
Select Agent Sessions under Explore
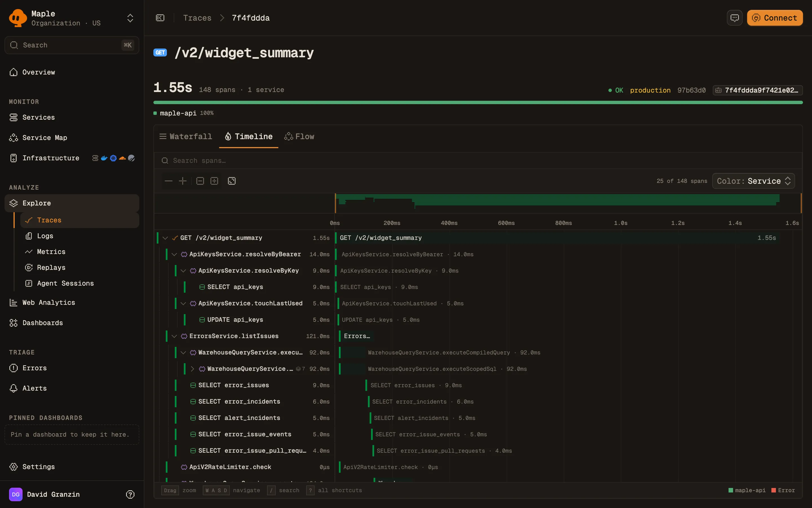(80, 283)
